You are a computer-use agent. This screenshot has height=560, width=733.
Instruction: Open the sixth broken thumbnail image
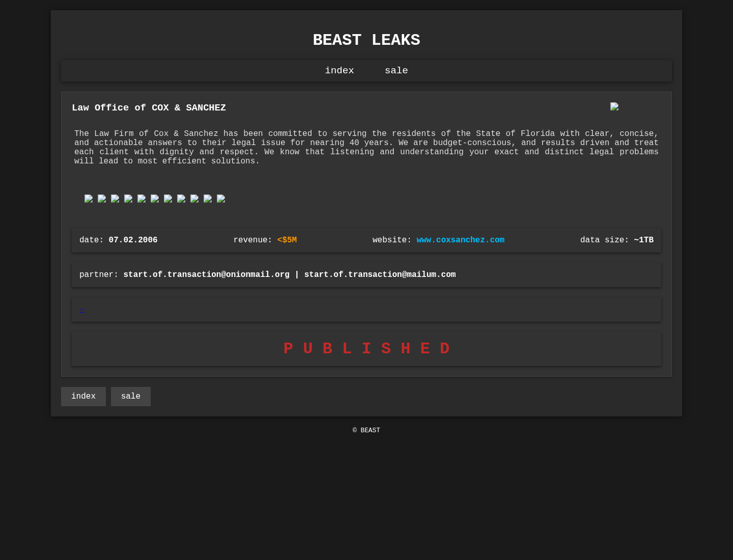tap(155, 199)
